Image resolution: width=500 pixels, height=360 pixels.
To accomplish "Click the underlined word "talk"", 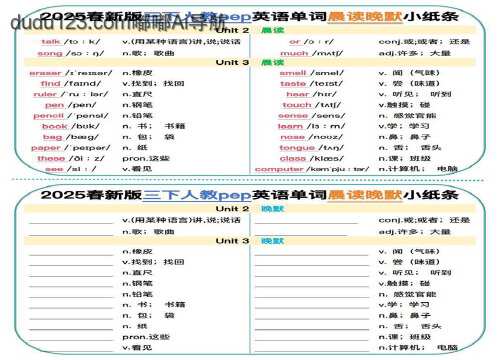I will pyautogui.click(x=51, y=42).
